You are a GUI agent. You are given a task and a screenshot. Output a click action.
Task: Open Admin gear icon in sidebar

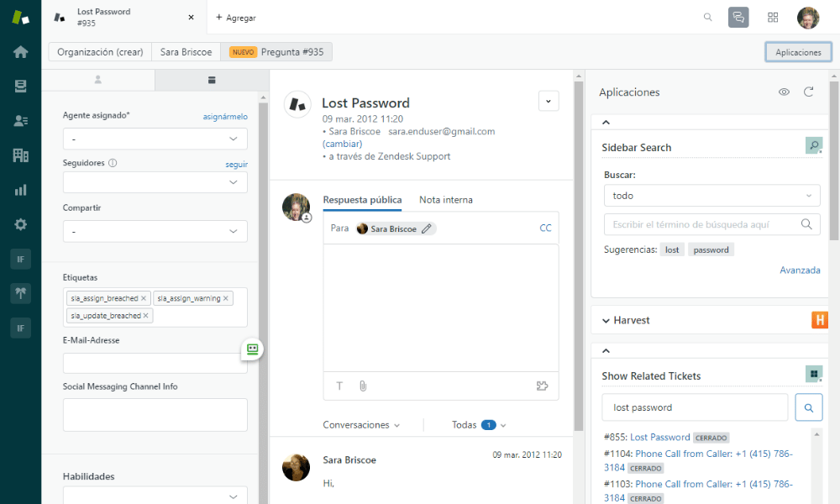[x=20, y=224]
